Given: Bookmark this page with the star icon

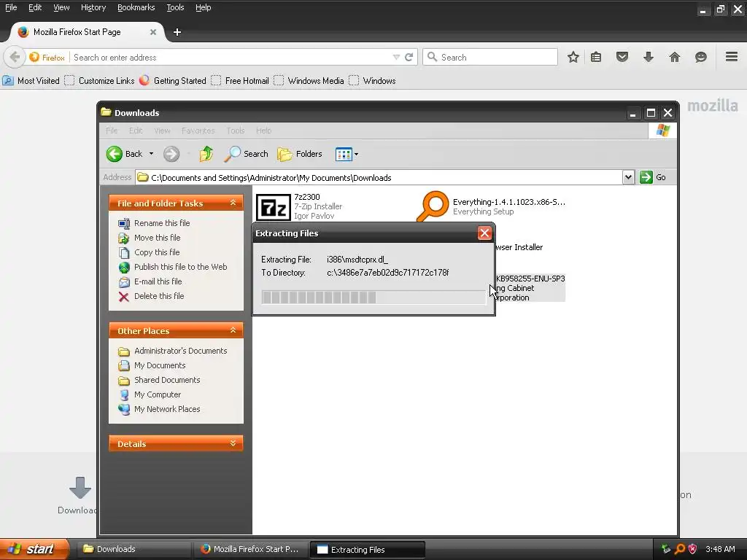Looking at the screenshot, I should tap(573, 57).
